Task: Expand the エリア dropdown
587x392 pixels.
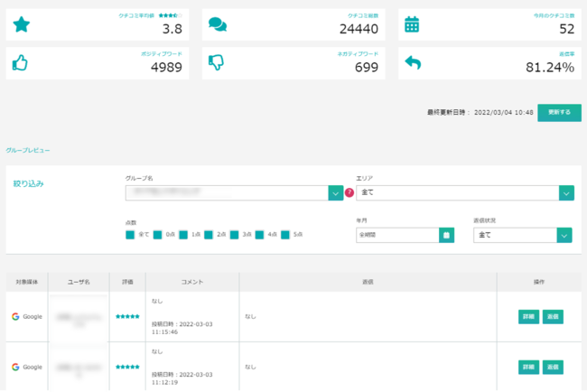Action: [x=566, y=193]
